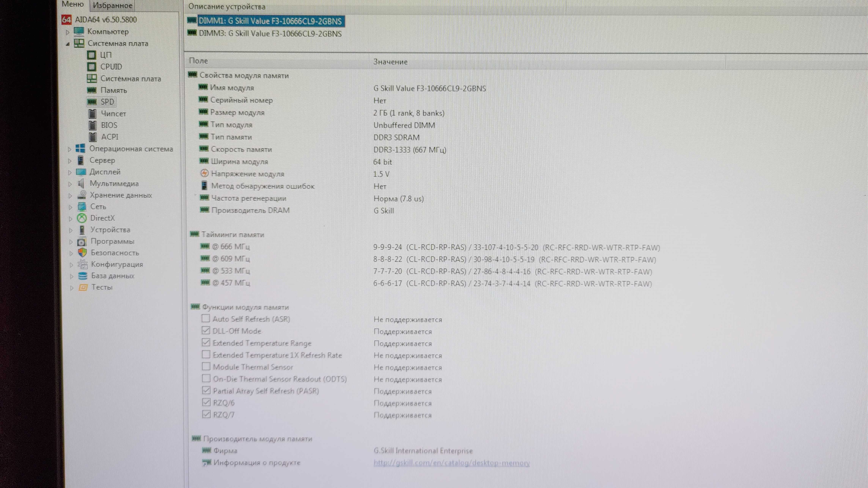
Task: Switch to the Избранное tab
Action: pos(112,5)
